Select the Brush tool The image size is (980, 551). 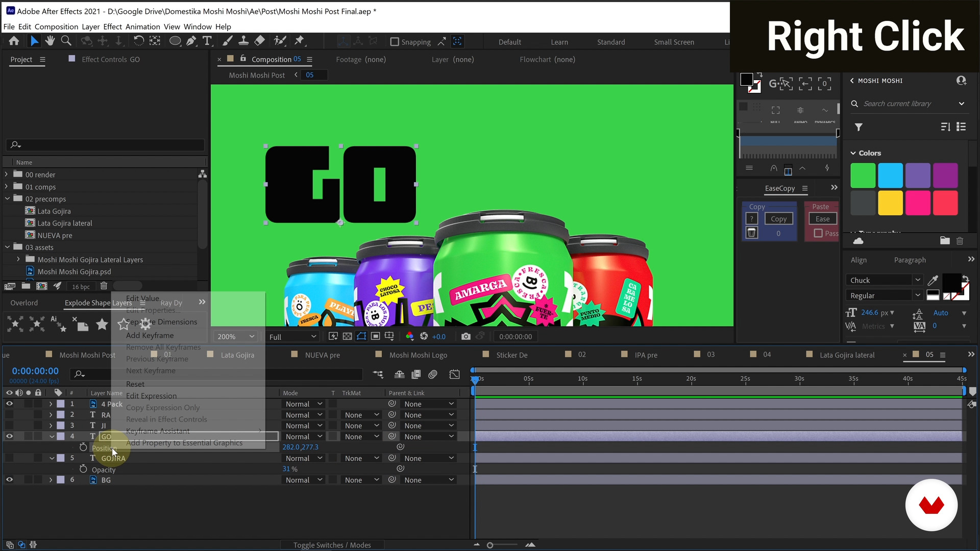pyautogui.click(x=228, y=41)
